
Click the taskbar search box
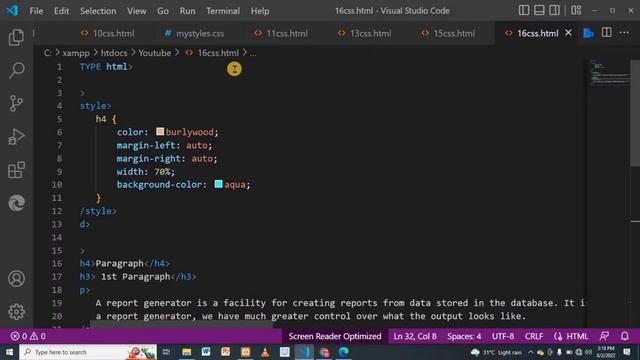(88, 352)
